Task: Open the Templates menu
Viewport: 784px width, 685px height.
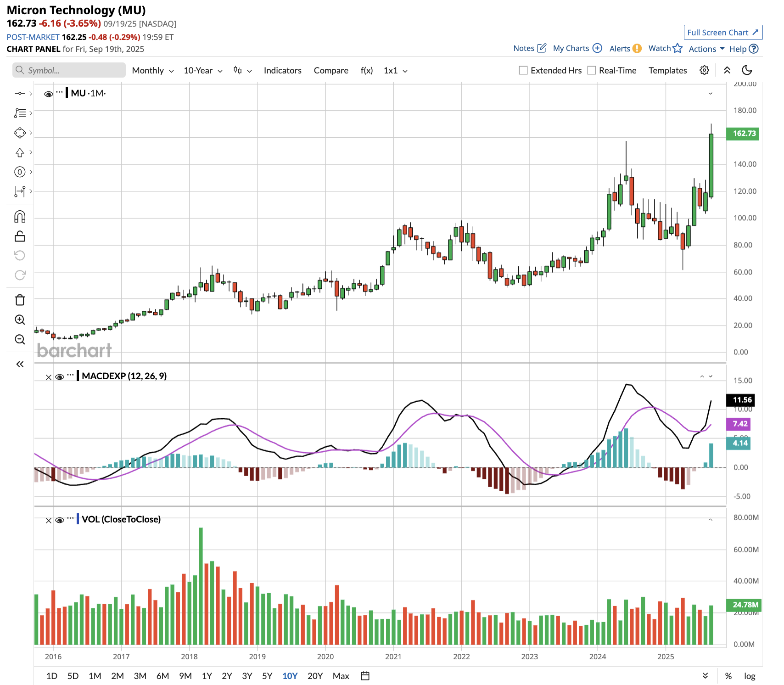Action: (667, 70)
